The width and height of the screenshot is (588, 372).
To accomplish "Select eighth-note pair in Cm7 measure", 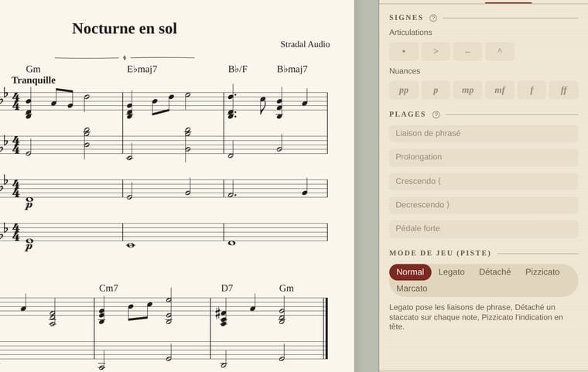I will 140,311.
